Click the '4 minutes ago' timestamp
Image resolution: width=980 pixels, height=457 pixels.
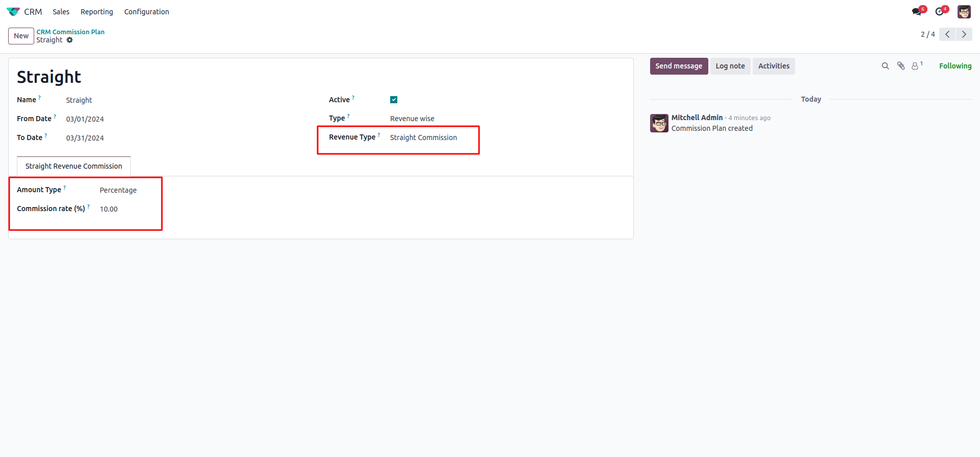[749, 118]
